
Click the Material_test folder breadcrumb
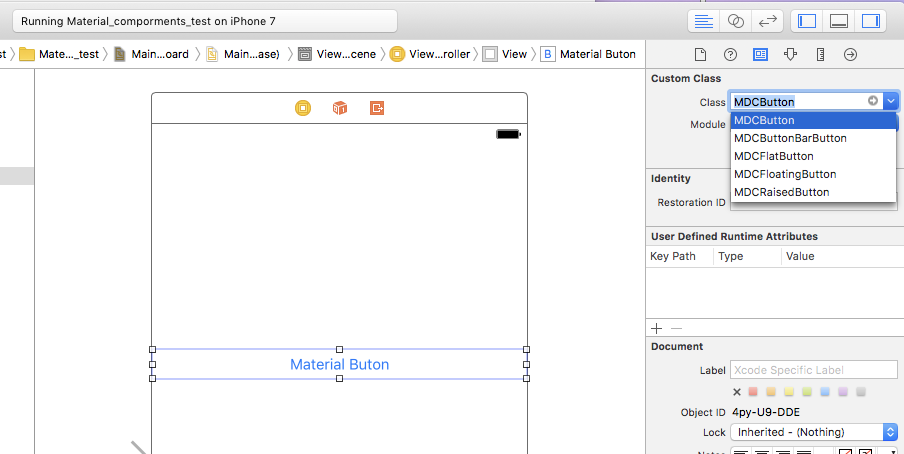pyautogui.click(x=59, y=54)
